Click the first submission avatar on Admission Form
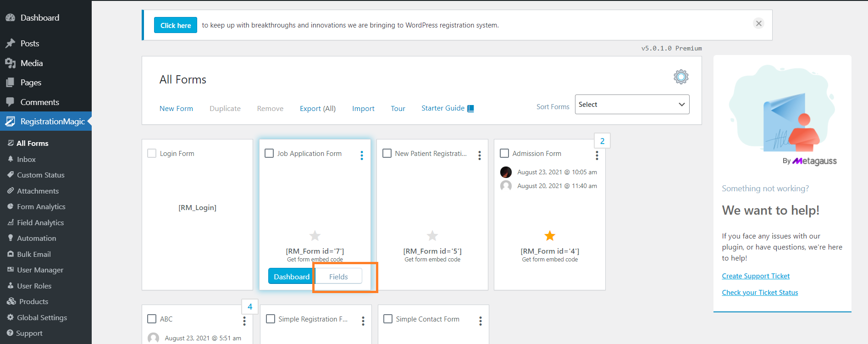Screen dimensions: 868x344 click(506, 172)
